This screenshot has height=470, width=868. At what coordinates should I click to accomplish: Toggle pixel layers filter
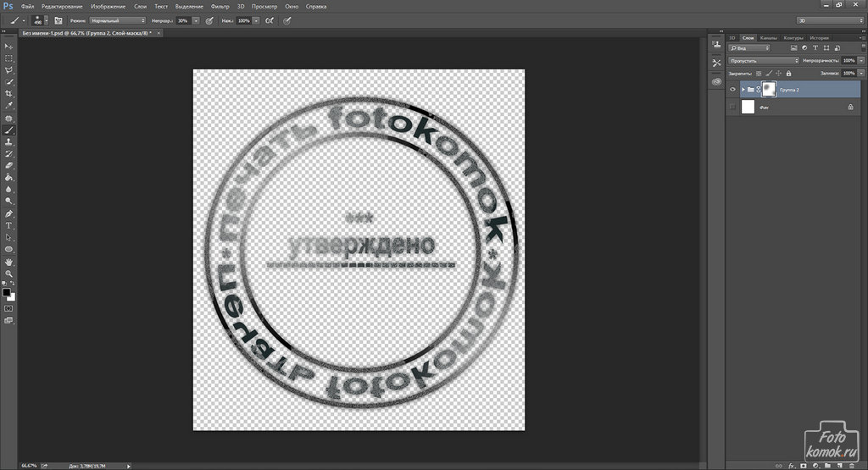pos(793,48)
